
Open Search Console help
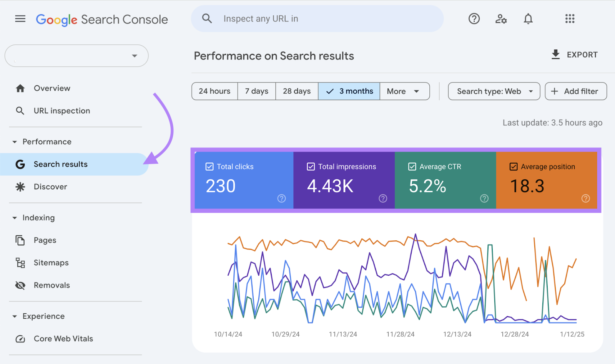[474, 18]
